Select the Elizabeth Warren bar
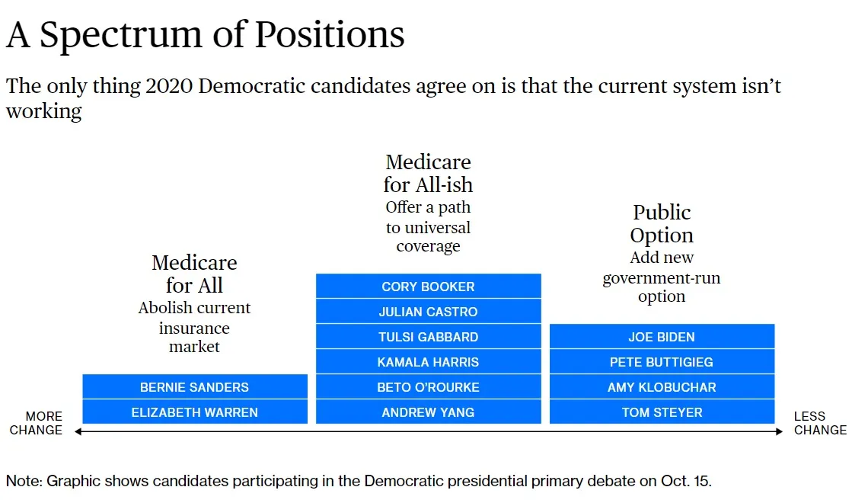The image size is (868, 503). pyautogui.click(x=194, y=412)
